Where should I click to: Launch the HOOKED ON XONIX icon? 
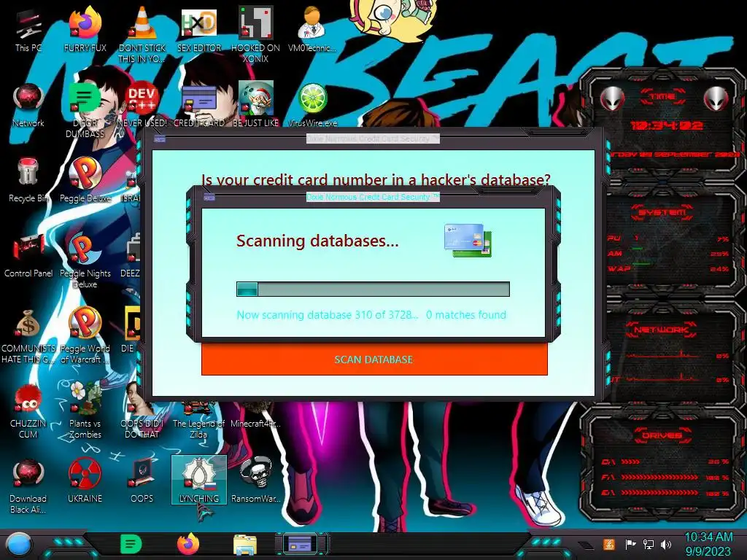(255, 34)
